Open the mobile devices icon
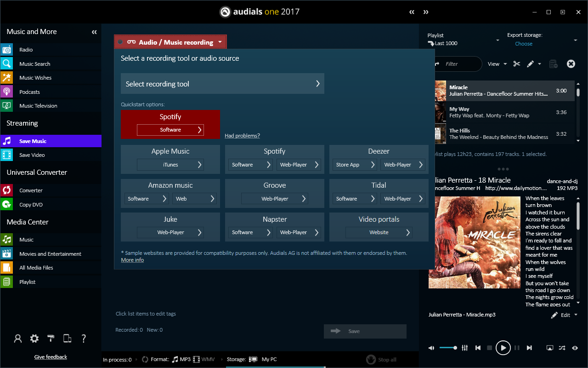This screenshot has height=368, width=588. pos(67,339)
